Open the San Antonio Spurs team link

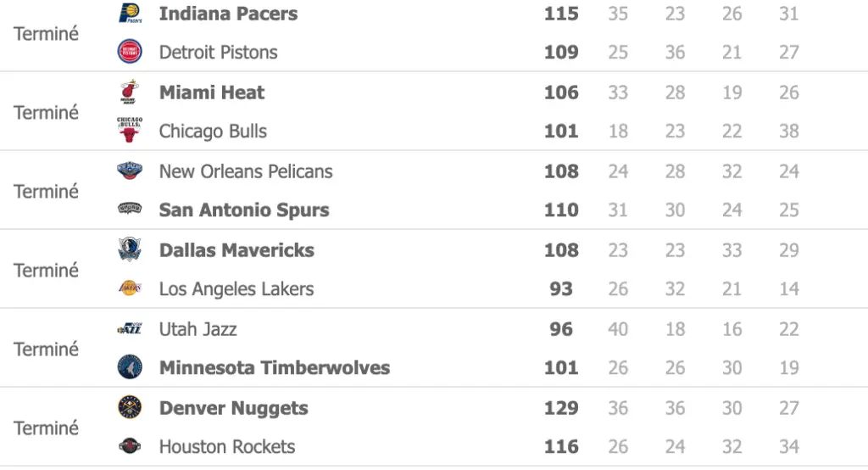click(x=244, y=210)
